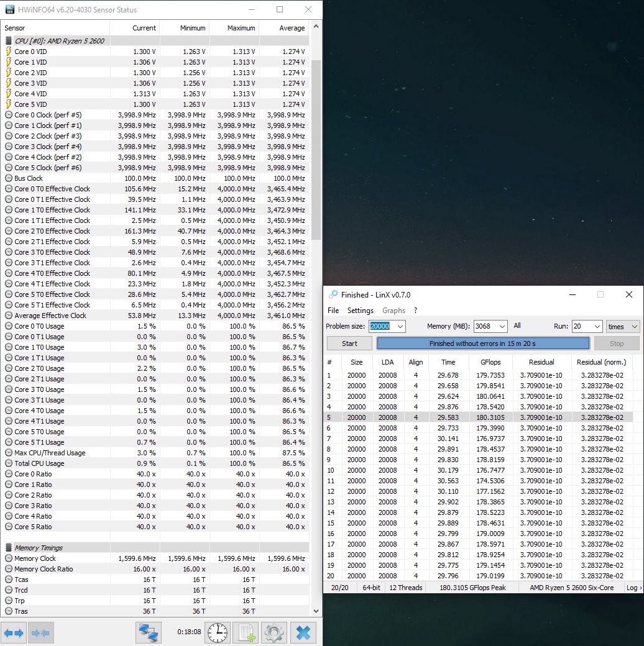
Task: Click the icon beside Total CPU Usage
Action: pyautogui.click(x=8, y=463)
